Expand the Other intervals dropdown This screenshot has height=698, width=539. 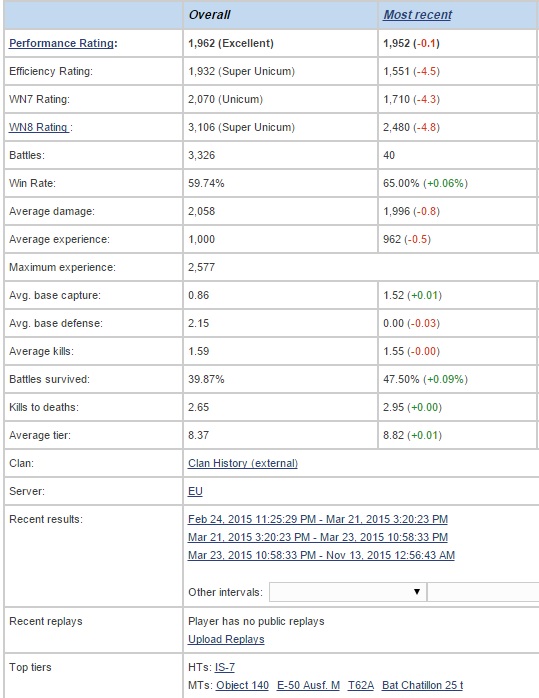point(348,592)
